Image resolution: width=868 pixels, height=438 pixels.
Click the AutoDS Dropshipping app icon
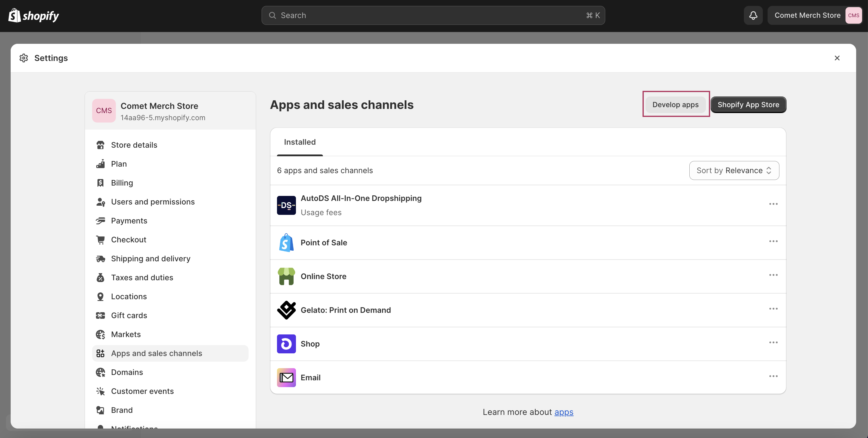pyautogui.click(x=286, y=205)
